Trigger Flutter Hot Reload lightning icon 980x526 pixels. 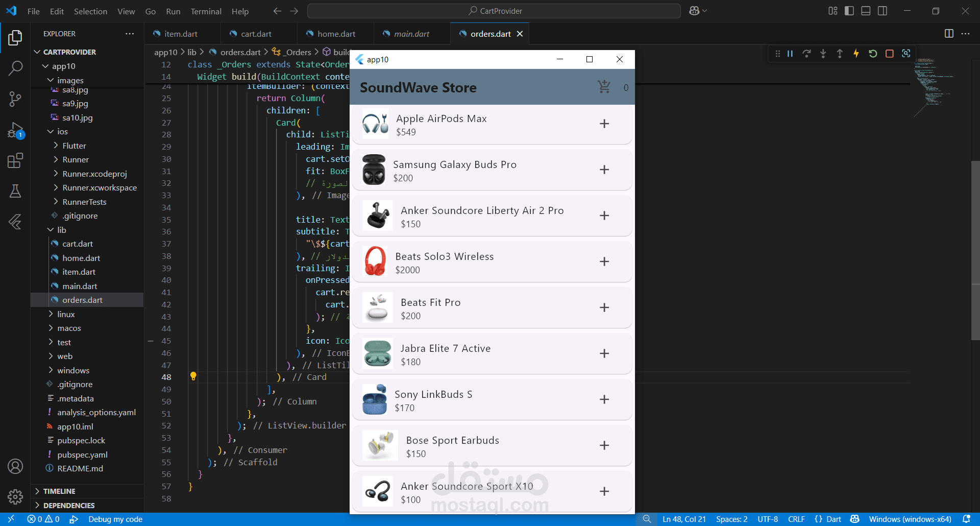[x=856, y=54]
